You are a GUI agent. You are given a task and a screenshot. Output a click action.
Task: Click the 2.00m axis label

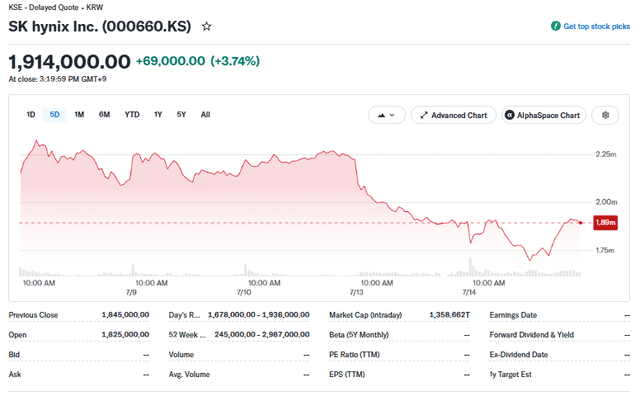coord(606,202)
